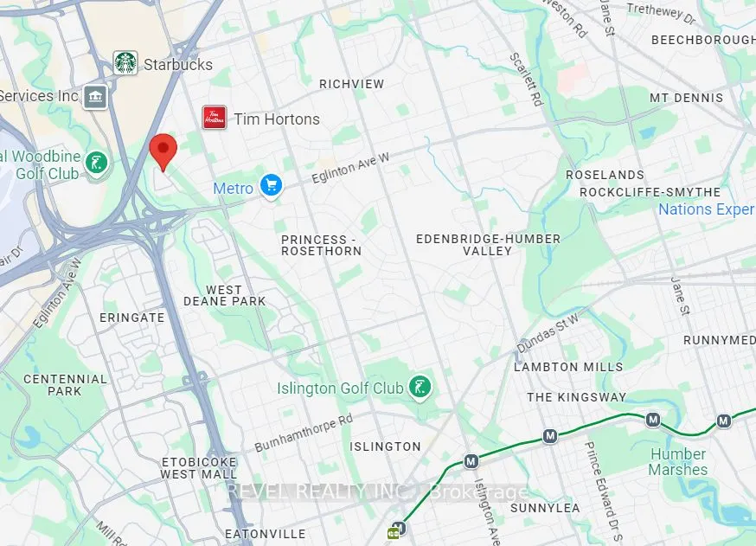The height and width of the screenshot is (546, 756).
Task: Open the Starbucks coffee cup icon
Action: click(125, 62)
